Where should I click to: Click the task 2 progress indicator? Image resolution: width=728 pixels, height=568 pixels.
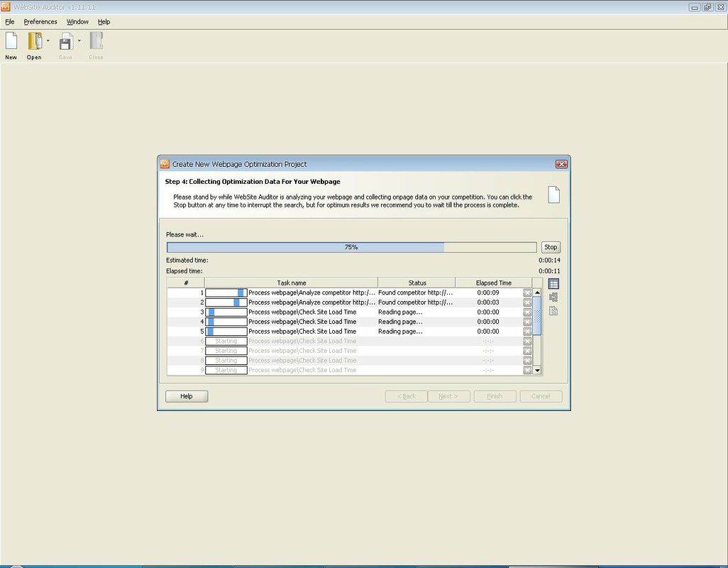(226, 302)
